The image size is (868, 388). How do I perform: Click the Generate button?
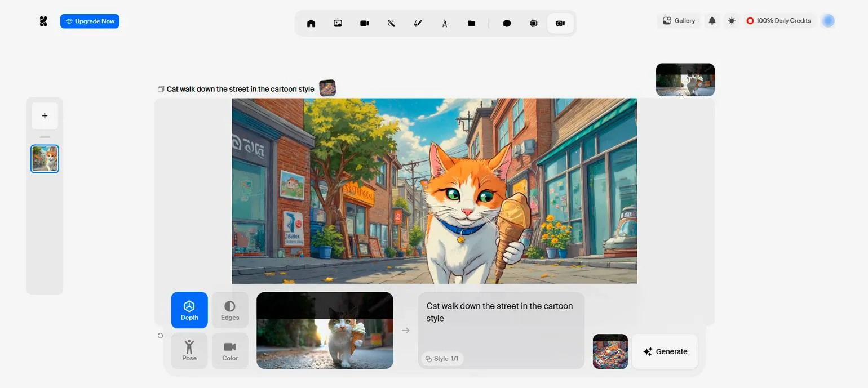pos(665,351)
